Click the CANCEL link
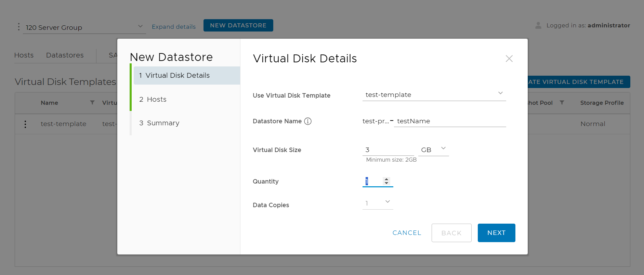 point(407,233)
